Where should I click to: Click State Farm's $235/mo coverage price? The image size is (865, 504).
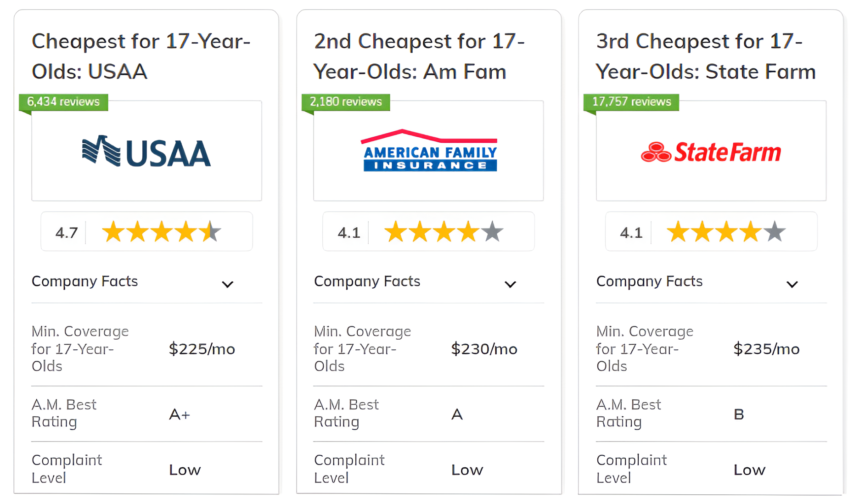click(x=766, y=349)
